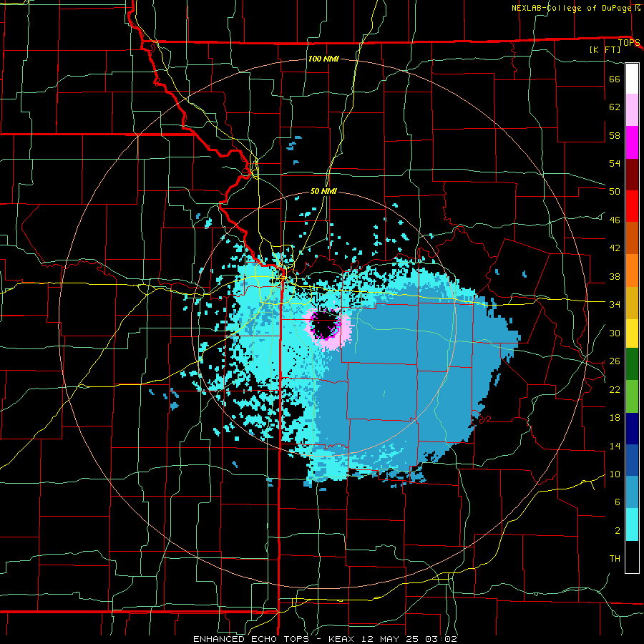Click the legend value 54
Viewport: 644px width, 644px height.
(615, 163)
